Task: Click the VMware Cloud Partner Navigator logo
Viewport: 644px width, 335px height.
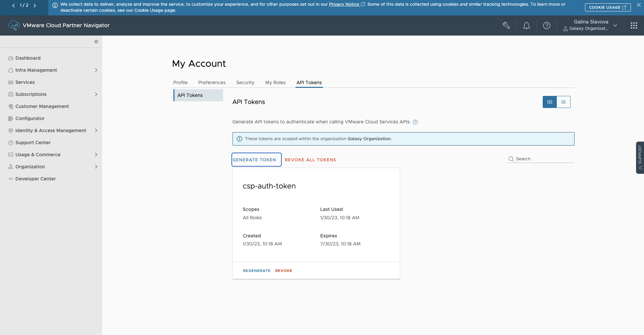Action: click(x=14, y=25)
